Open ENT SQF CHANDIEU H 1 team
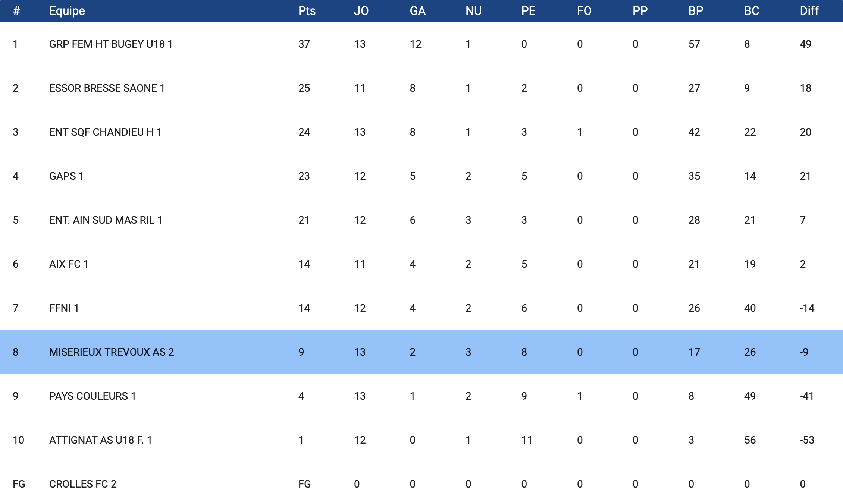This screenshot has width=843, height=504. [x=105, y=132]
